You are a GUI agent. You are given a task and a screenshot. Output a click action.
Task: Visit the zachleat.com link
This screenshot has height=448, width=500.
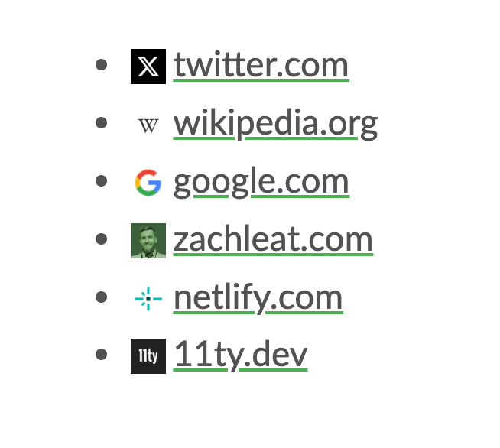pyautogui.click(x=273, y=240)
